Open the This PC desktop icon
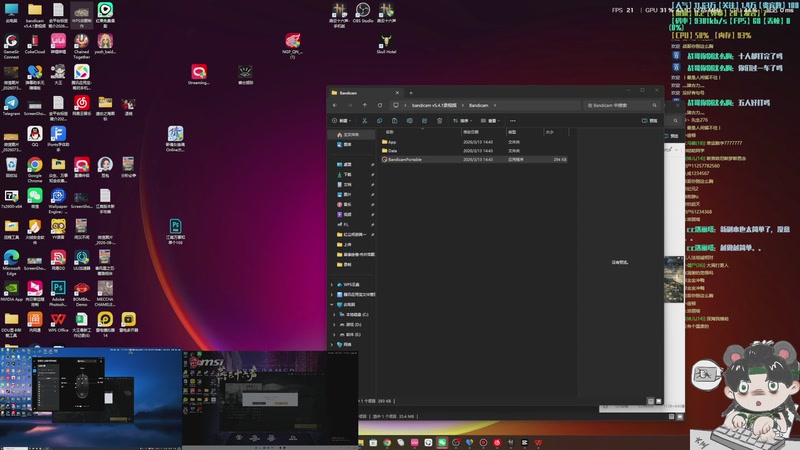The width and height of the screenshot is (800, 450). coord(11,13)
